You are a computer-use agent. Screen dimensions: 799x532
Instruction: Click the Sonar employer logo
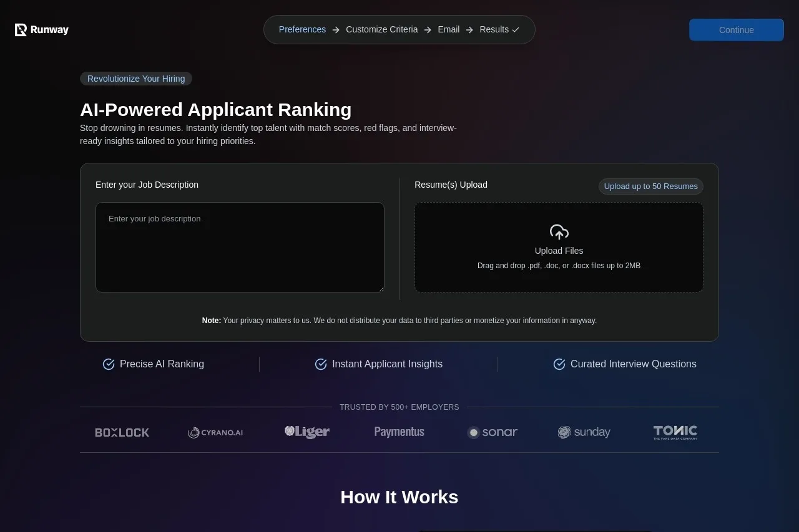493,432
